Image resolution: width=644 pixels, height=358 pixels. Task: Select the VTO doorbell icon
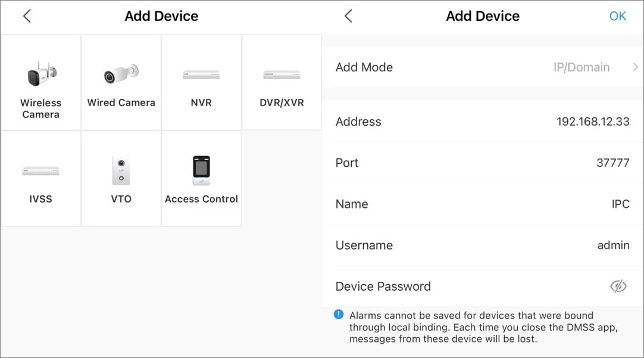(x=121, y=171)
